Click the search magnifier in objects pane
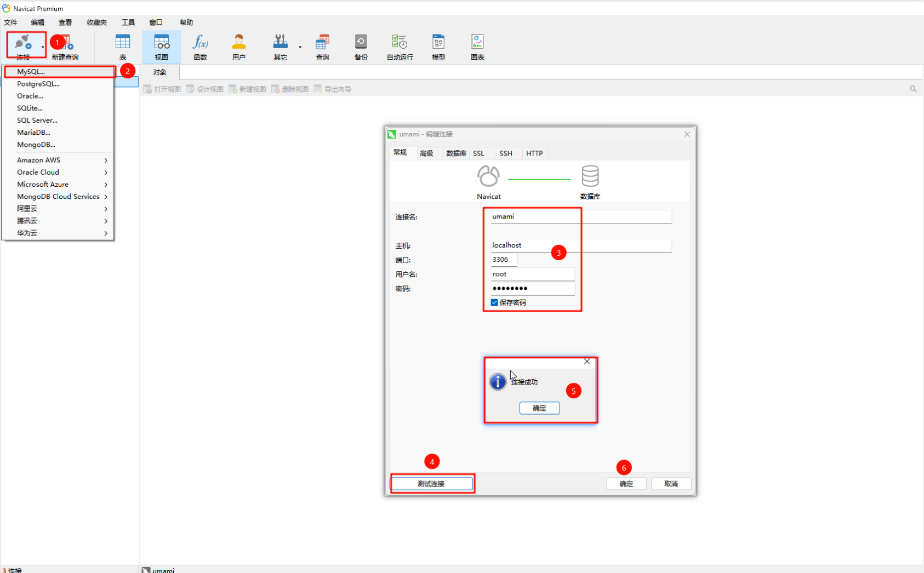This screenshot has height=573, width=924. (913, 89)
